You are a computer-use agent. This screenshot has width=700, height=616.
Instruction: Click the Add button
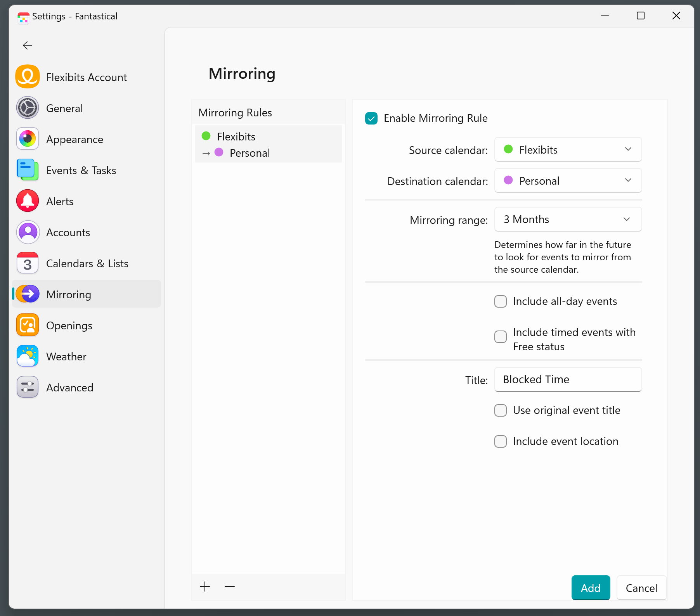(591, 588)
